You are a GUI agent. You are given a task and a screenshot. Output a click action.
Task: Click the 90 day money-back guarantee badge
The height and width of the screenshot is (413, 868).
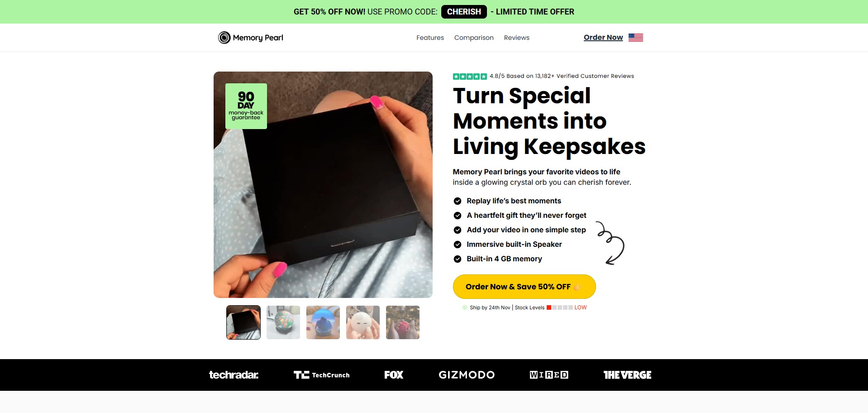point(246,106)
